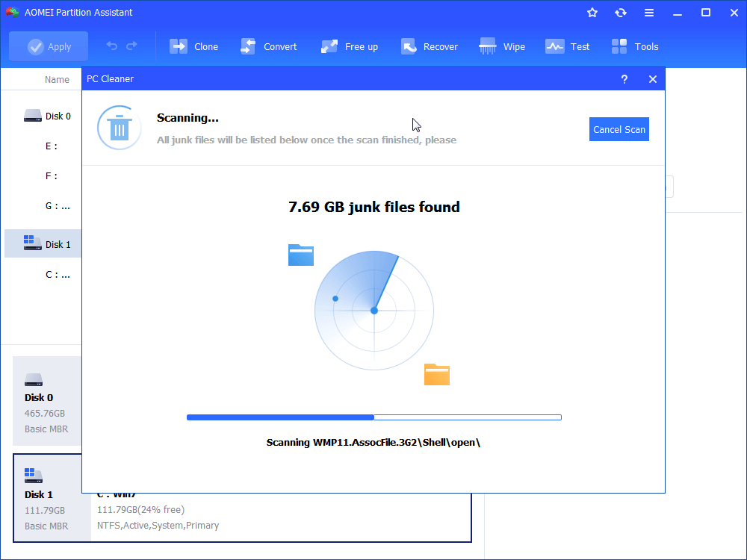Click the scan progress bar
This screenshot has width=747, height=560.
tap(373, 417)
